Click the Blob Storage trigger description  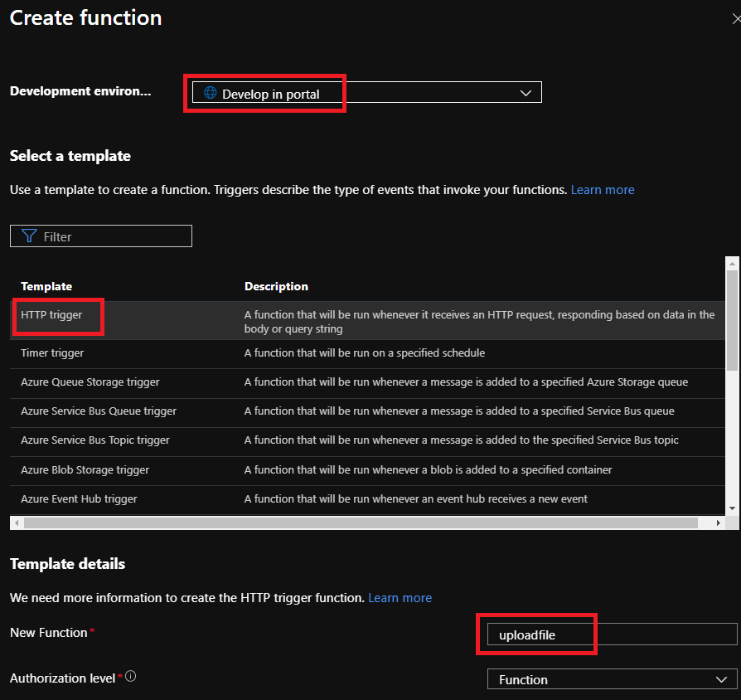pos(428,470)
